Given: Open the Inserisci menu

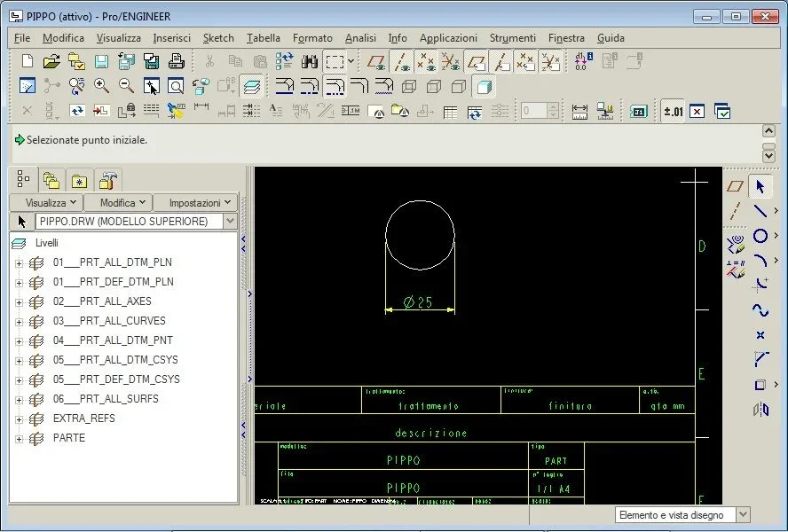Looking at the screenshot, I should (x=172, y=38).
